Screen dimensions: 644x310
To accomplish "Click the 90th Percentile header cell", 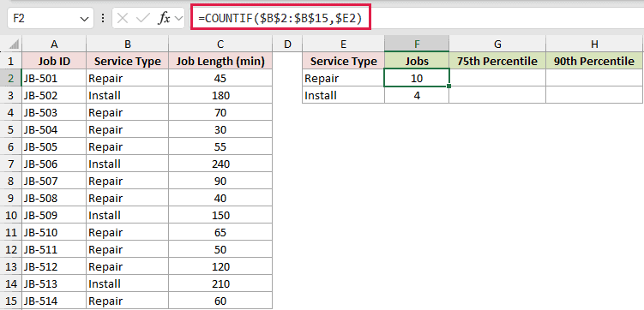I will (594, 61).
